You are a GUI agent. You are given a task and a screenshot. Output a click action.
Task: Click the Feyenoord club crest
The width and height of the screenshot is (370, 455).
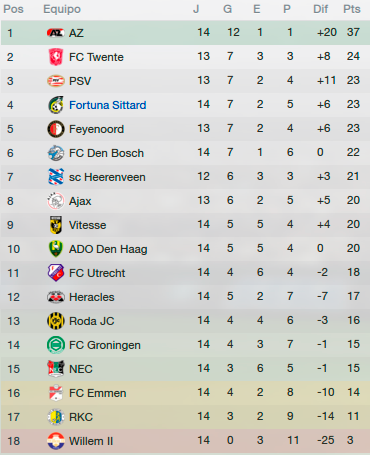(x=56, y=129)
